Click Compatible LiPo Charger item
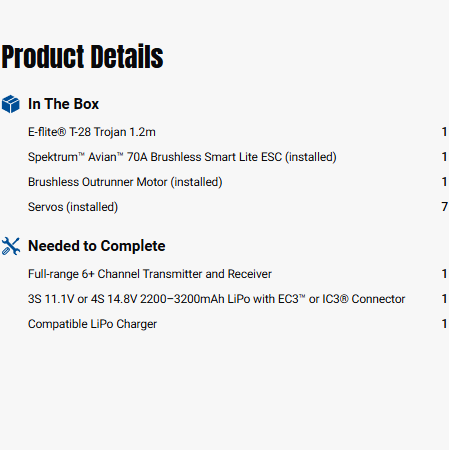 tap(92, 324)
